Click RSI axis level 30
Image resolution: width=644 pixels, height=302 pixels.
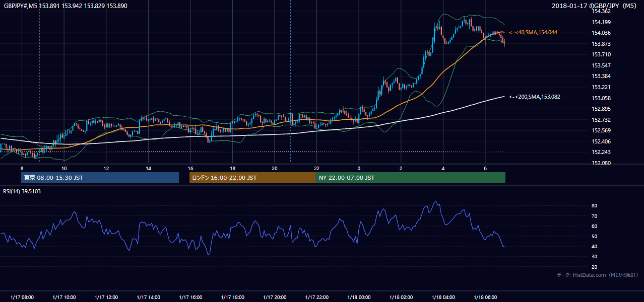point(595,257)
